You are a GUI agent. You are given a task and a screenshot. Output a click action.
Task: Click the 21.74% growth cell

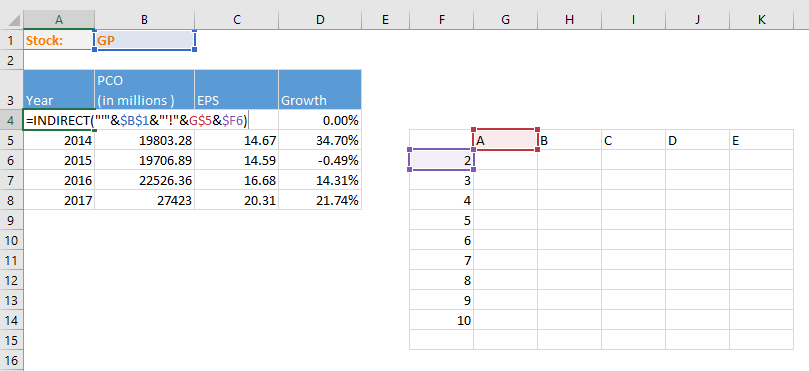click(x=320, y=200)
